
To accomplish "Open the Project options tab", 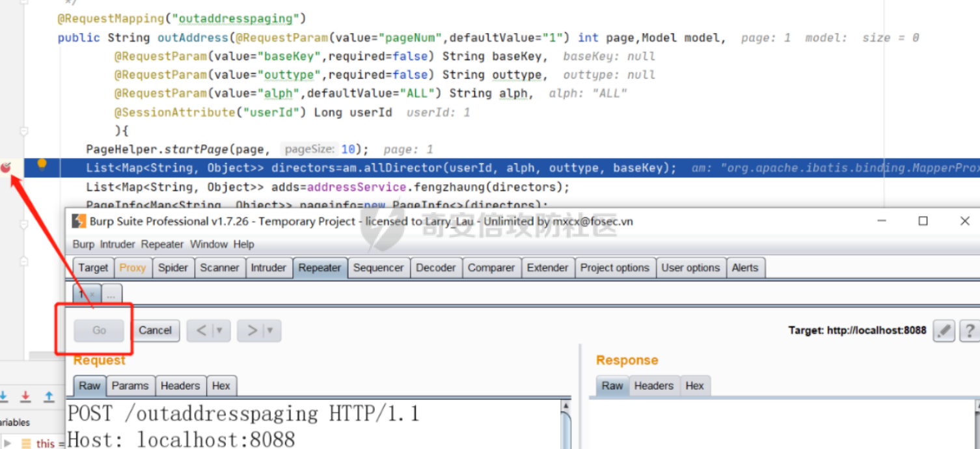I will [x=615, y=267].
